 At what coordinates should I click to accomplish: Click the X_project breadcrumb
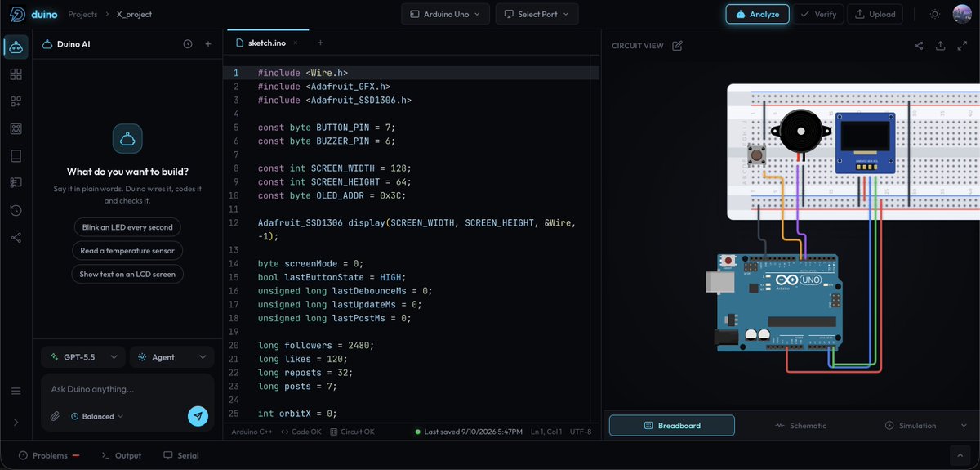[x=134, y=14]
